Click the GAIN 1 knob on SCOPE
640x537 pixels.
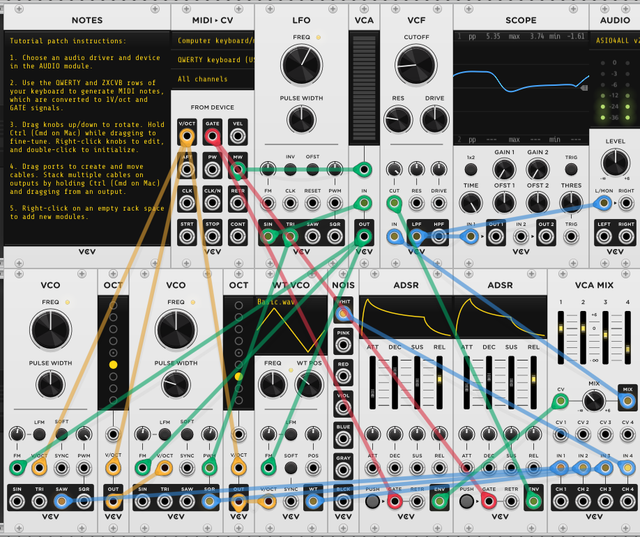(x=504, y=169)
